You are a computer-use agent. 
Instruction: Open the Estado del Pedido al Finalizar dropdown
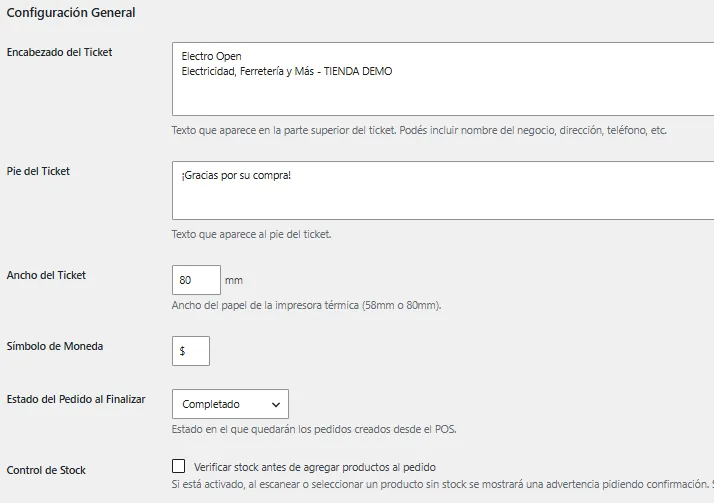click(230, 404)
